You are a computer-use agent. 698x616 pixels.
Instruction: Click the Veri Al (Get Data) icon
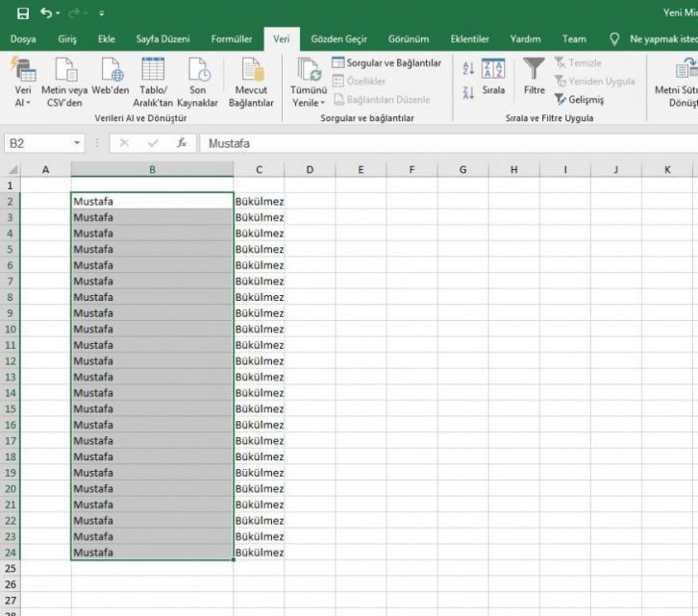coord(23,70)
